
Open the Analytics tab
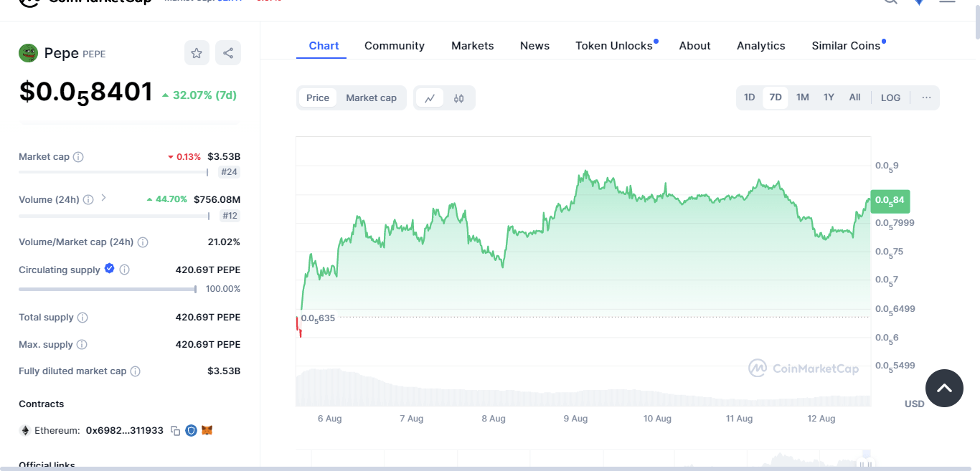click(760, 46)
